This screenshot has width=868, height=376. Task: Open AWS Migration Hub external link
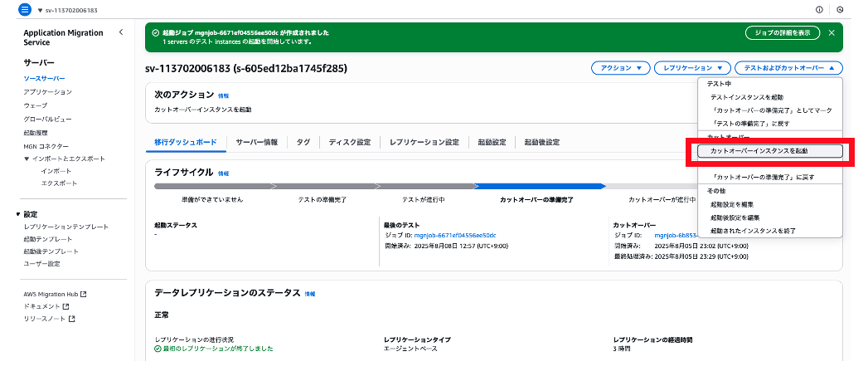tap(55, 294)
